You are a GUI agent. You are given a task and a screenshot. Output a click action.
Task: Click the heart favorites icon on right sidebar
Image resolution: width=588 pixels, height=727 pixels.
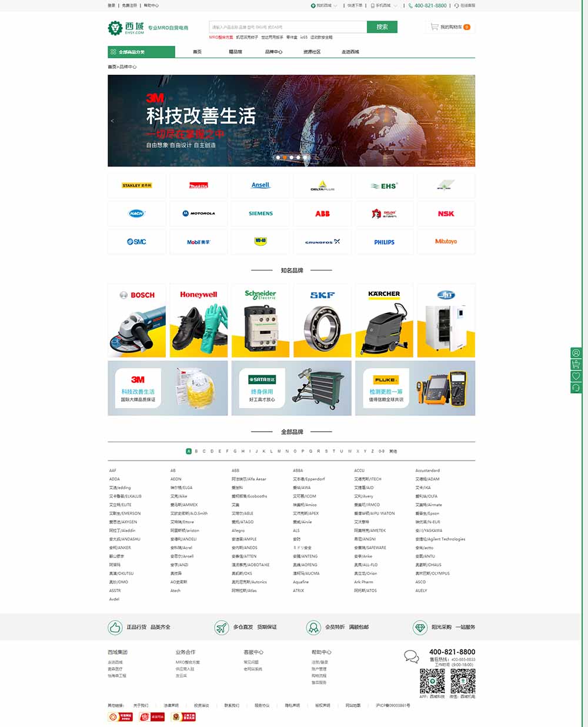(x=576, y=376)
